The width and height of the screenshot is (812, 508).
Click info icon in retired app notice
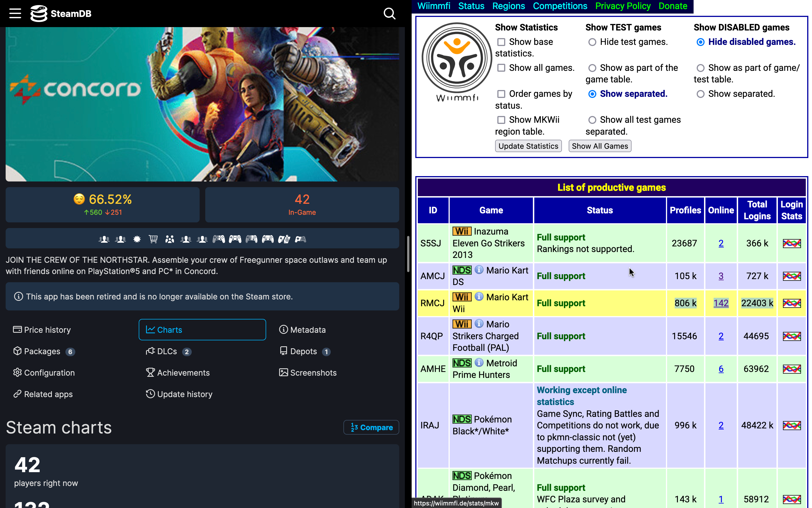click(x=18, y=297)
